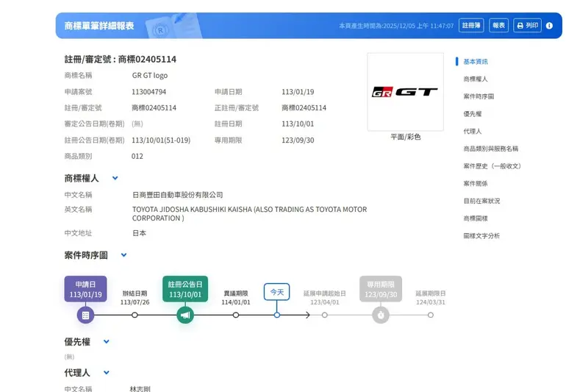Viewport: 588px width, 392px height.
Task: Collapse the 商標權人 section chevron
Action: tap(115, 178)
